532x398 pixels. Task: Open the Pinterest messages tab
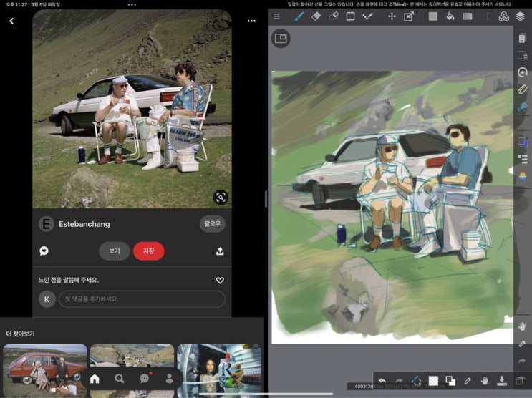[145, 378]
